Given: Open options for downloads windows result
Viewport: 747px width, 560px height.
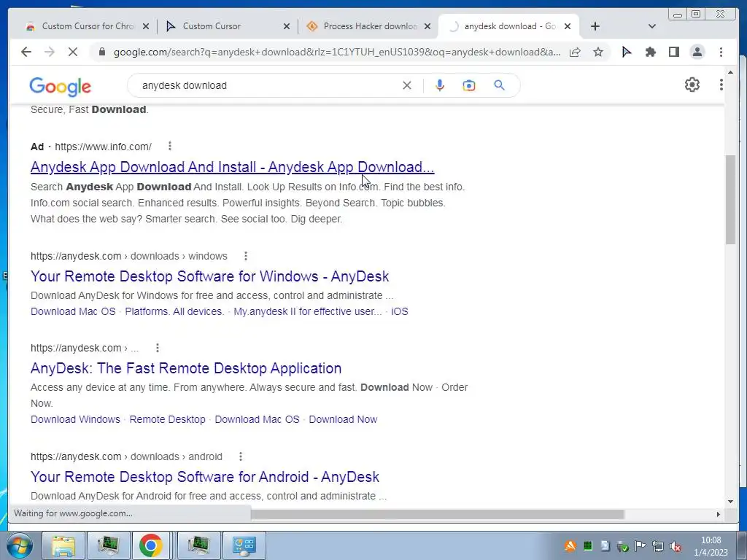Looking at the screenshot, I should pyautogui.click(x=246, y=256).
